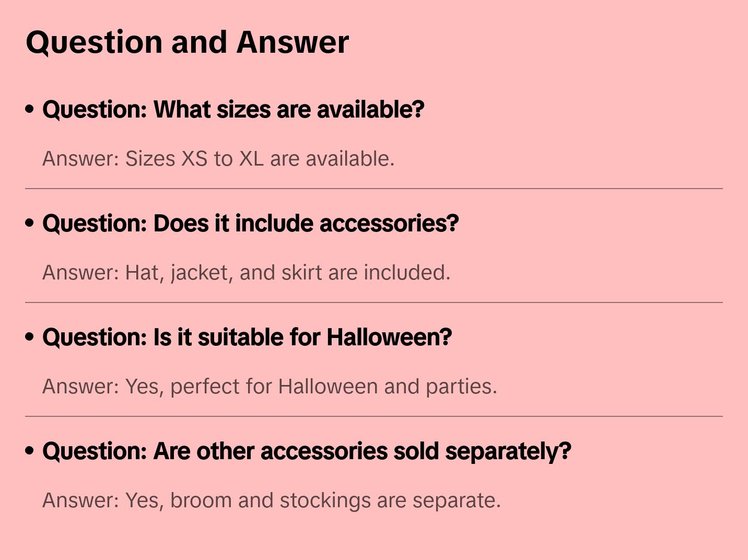Click the bullet beside the sizes question
Viewport: 748px width, 560px height.
(x=30, y=110)
